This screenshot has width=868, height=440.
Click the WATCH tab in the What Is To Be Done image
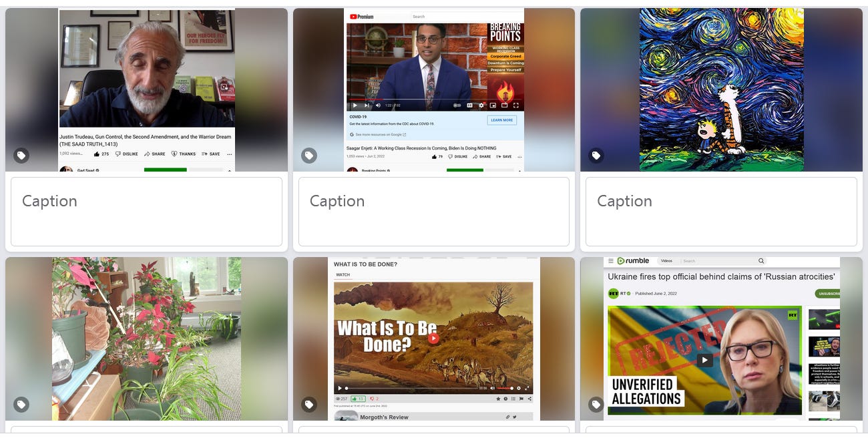click(343, 274)
